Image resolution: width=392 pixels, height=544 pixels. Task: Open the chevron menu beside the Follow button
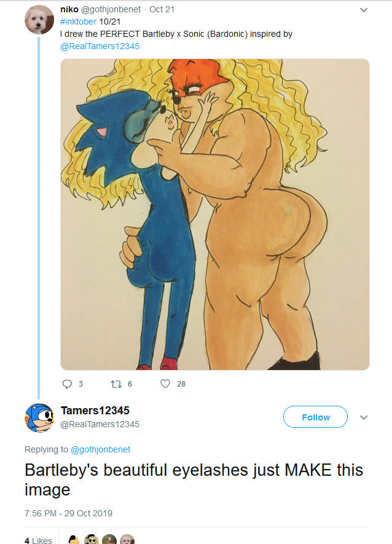(364, 417)
